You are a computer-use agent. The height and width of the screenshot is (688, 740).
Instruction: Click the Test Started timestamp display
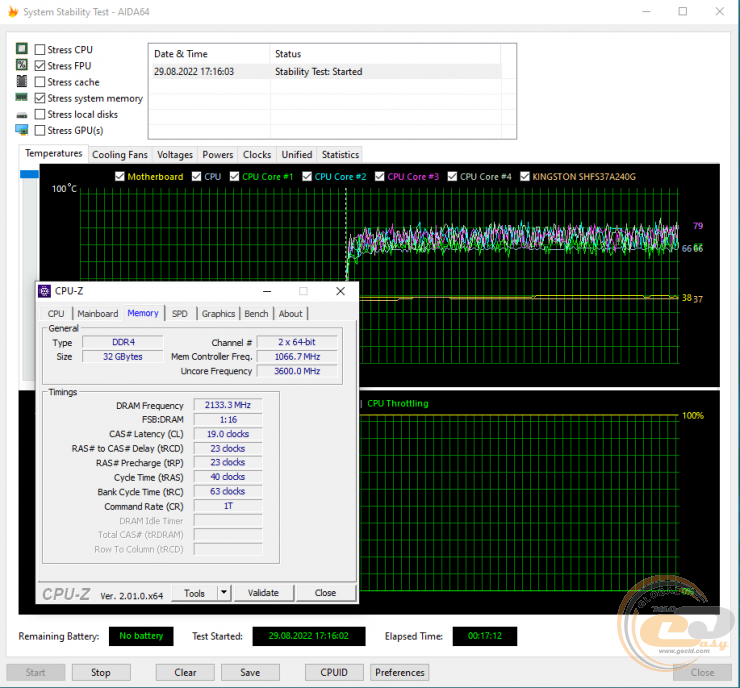tap(309, 636)
